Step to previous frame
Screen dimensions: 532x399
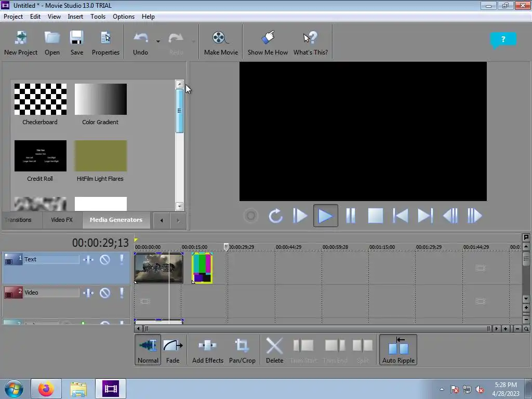(x=450, y=216)
